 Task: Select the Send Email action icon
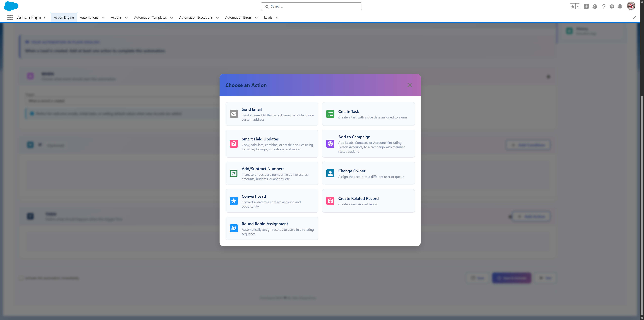click(233, 114)
